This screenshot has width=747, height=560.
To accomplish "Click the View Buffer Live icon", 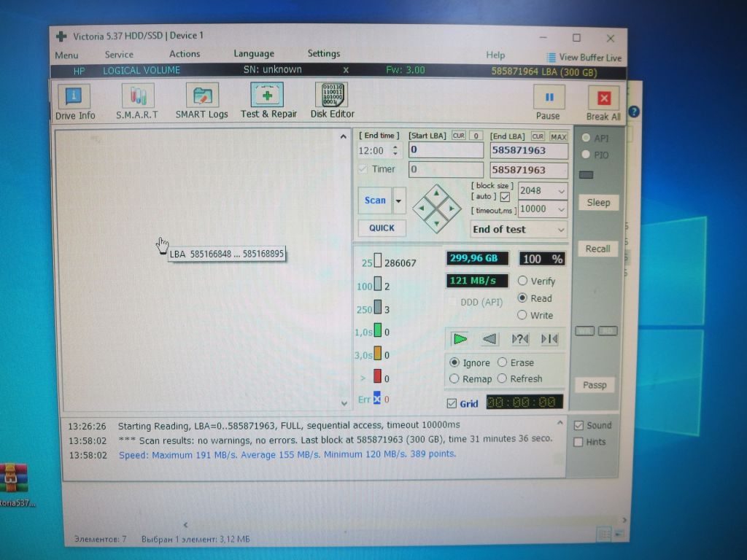I will coord(551,58).
